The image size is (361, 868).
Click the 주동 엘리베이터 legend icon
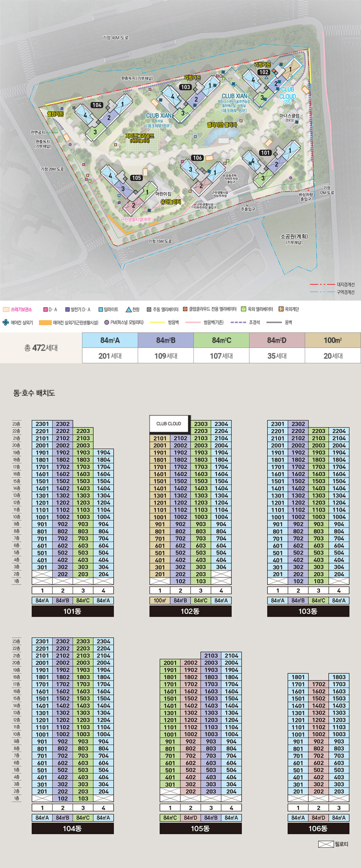[149, 310]
